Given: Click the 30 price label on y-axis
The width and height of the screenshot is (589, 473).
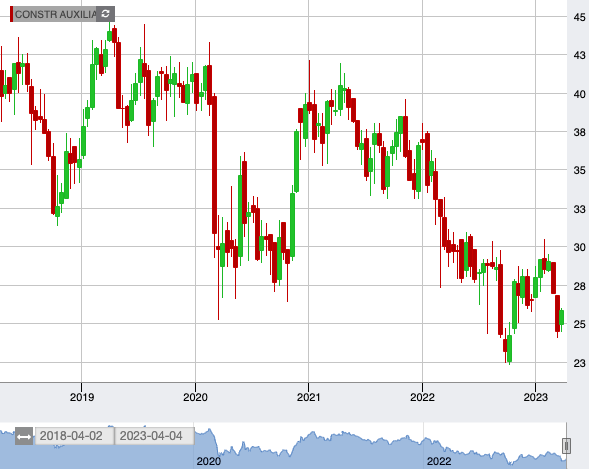Looking at the screenshot, I should pyautogui.click(x=579, y=248).
